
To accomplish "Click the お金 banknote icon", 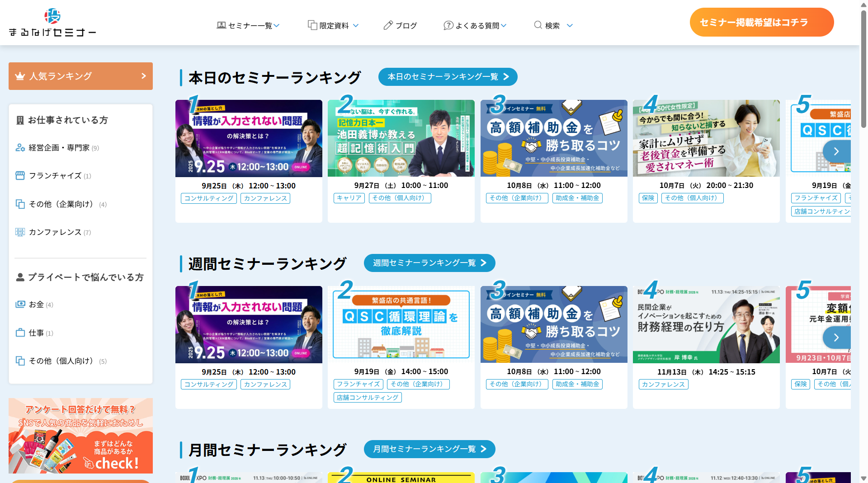I will tap(20, 305).
